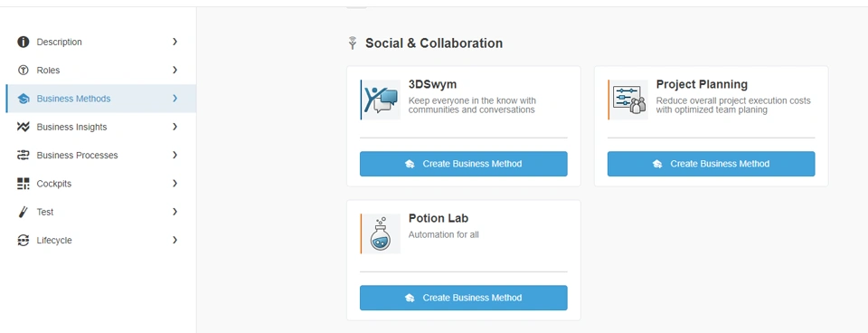Click the Roles icon in sidebar
Image resolution: width=868 pixels, height=333 pixels.
[x=23, y=70]
